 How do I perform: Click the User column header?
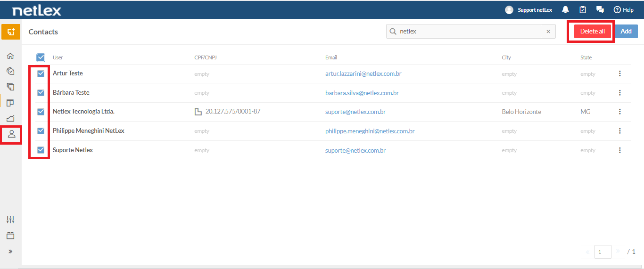pos(58,57)
